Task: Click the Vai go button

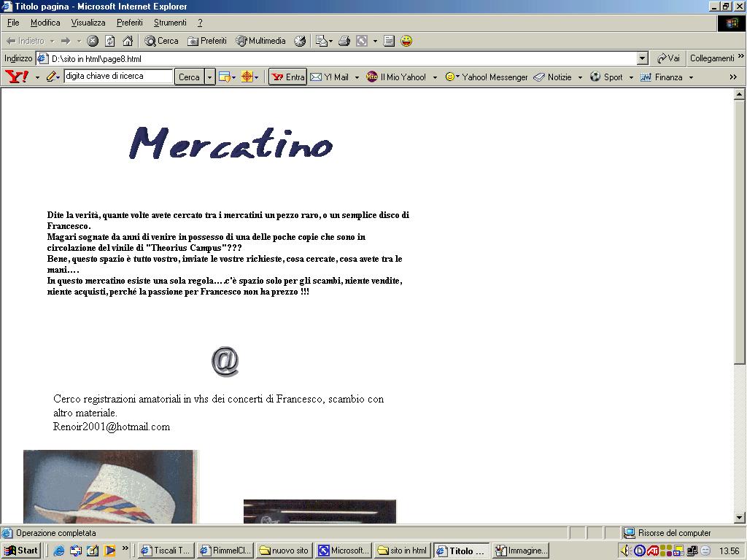Action: [x=668, y=58]
